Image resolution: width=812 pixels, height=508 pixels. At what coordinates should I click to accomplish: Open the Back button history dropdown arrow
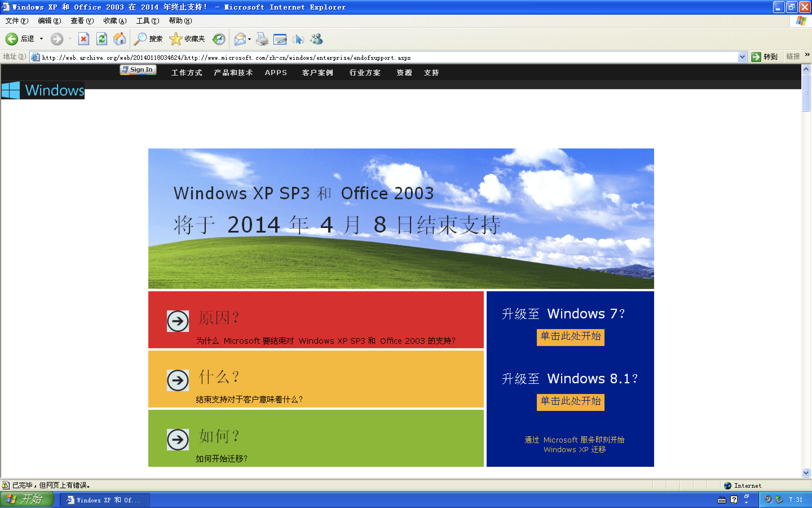point(41,39)
